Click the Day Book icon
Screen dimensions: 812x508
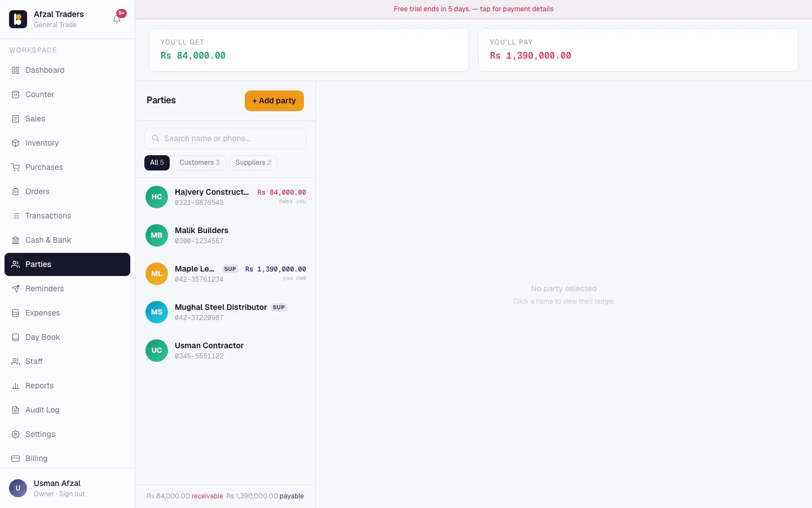[x=16, y=338]
